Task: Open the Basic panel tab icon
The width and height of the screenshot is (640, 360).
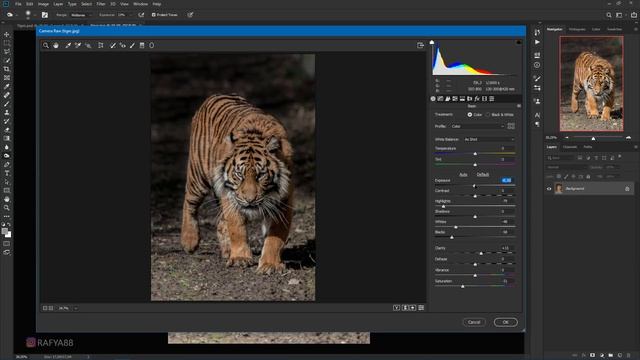Action: (x=433, y=99)
